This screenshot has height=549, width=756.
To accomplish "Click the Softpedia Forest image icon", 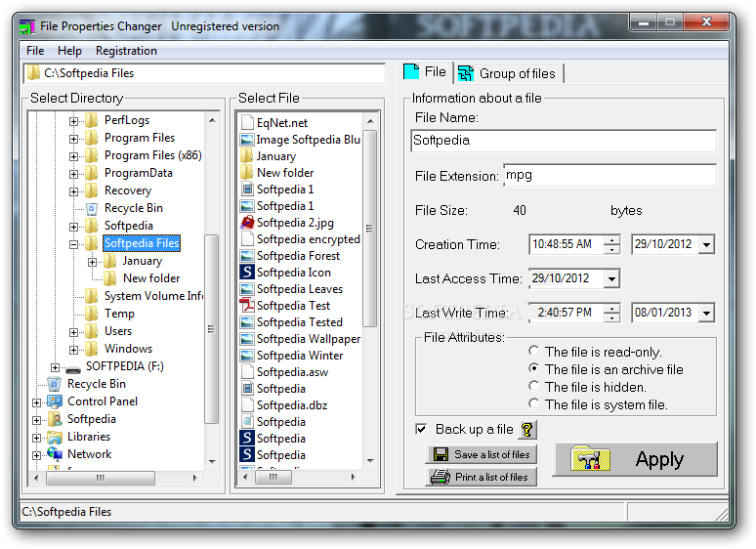I will (x=247, y=256).
